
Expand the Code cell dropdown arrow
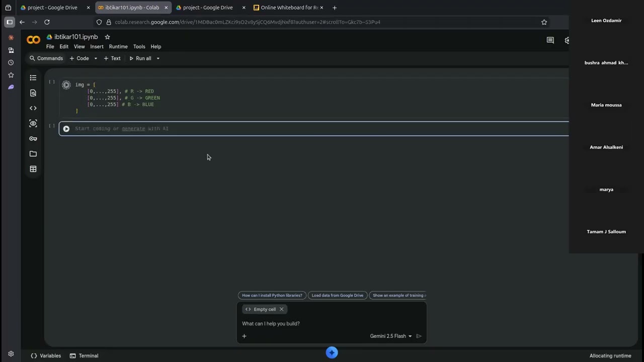[x=96, y=58]
